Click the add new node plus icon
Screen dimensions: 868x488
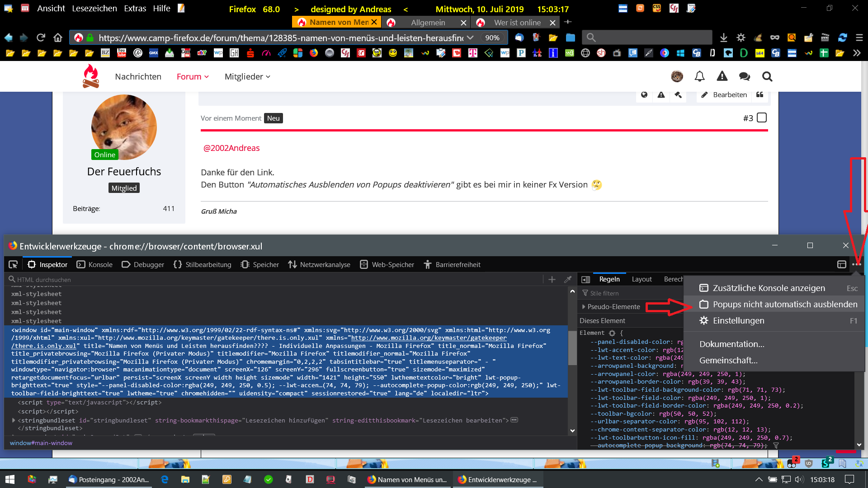552,279
